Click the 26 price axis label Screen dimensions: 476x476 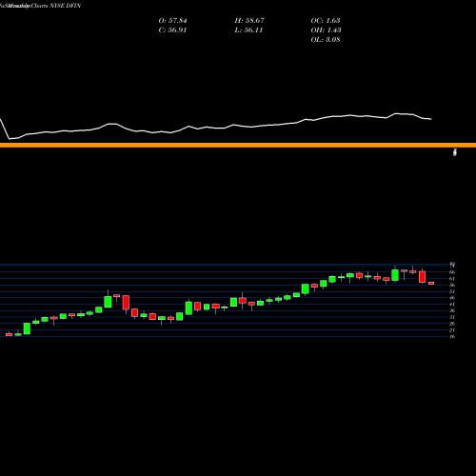point(452,324)
